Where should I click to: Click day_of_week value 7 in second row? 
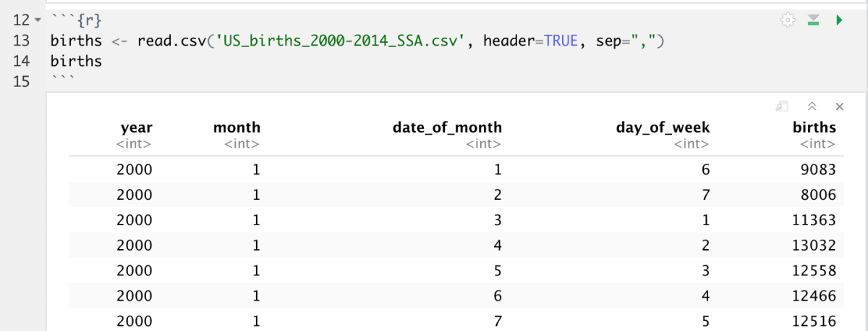[706, 195]
